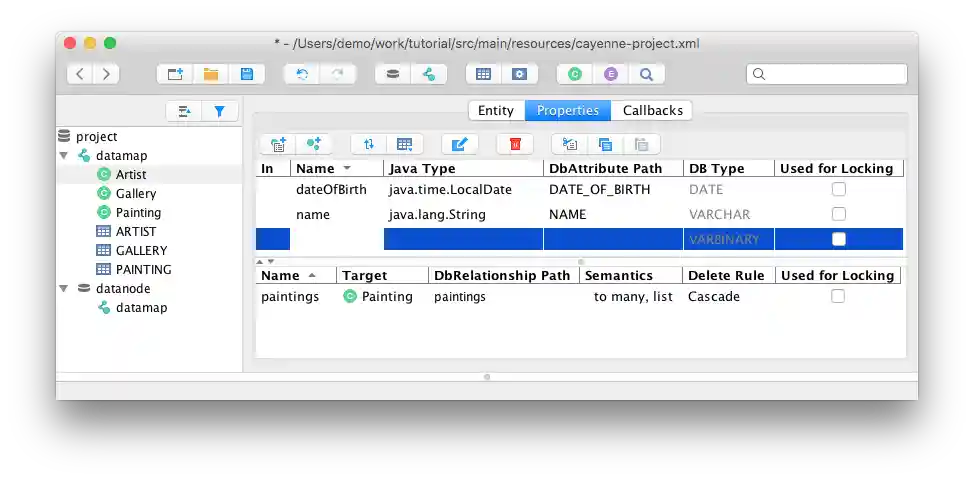Create a query with magnifier icon

pyautogui.click(x=647, y=75)
